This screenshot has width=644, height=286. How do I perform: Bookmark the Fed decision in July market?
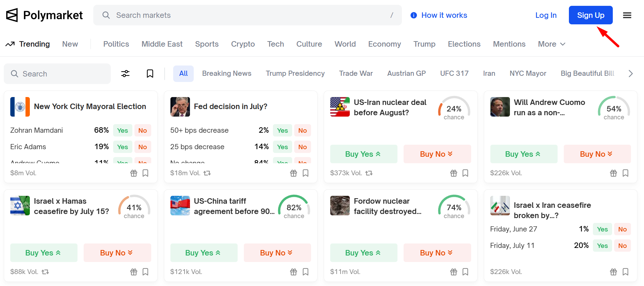(x=306, y=173)
